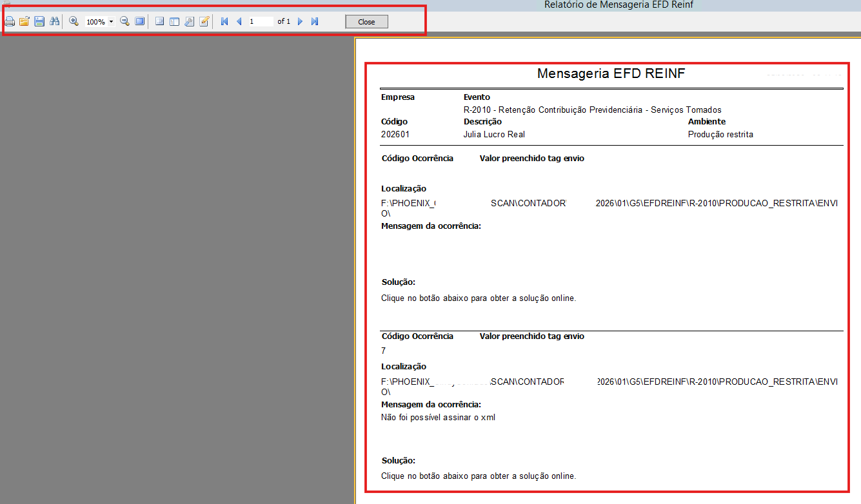Print the report with the printer icon
The image size is (861, 504).
coord(10,22)
